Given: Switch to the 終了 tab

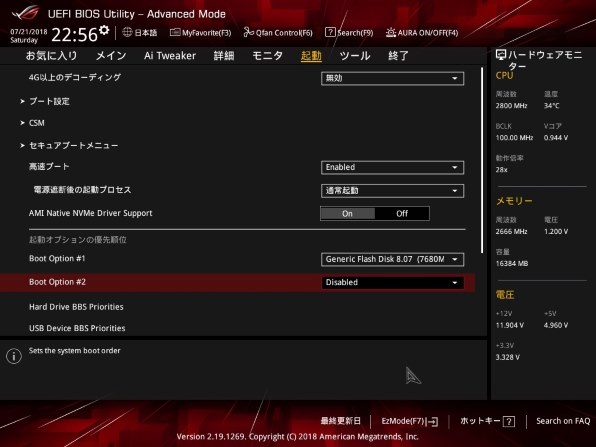Looking at the screenshot, I should pos(398,56).
